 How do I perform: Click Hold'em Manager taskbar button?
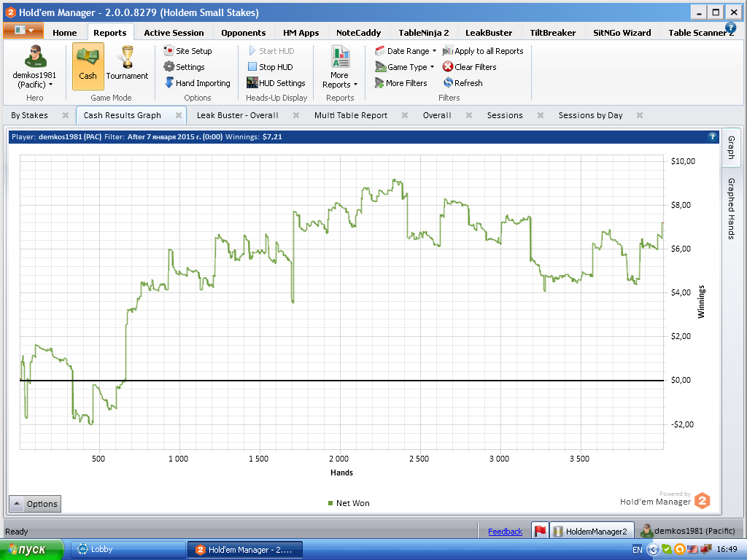point(245,550)
